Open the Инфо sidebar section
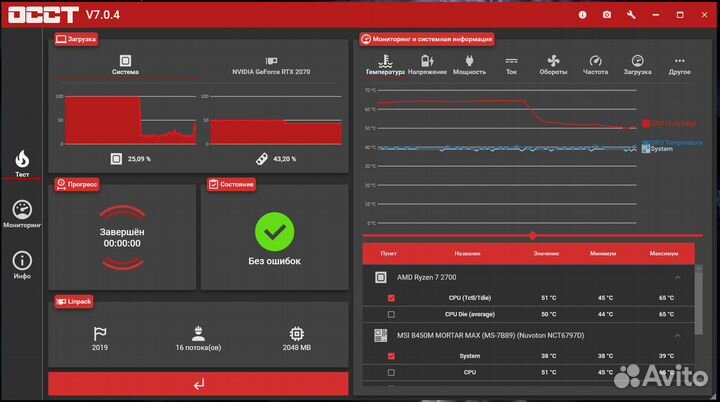720x402 pixels. click(22, 265)
